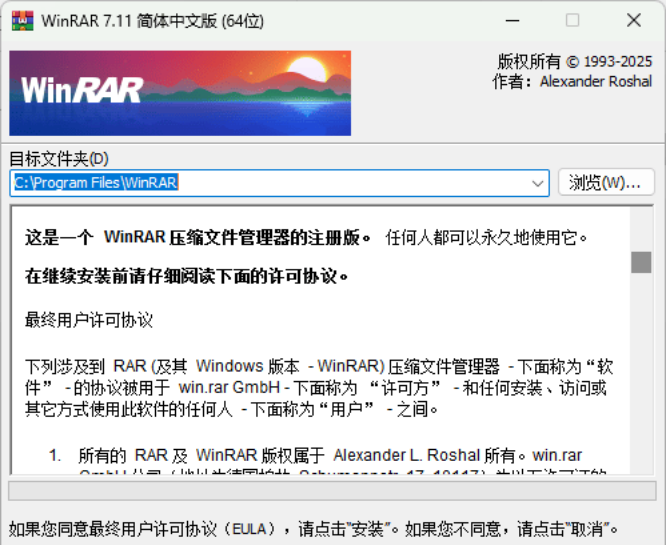
Task: Click the bold line 在继续安装前请仔细阅读下面的许可协议
Action: coord(187,277)
